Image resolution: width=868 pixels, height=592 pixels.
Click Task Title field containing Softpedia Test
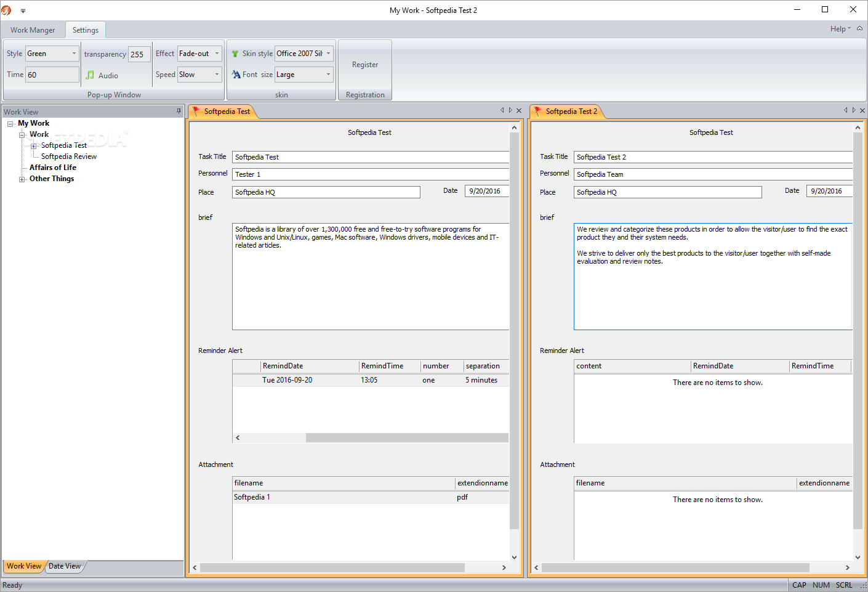pyautogui.click(x=371, y=157)
